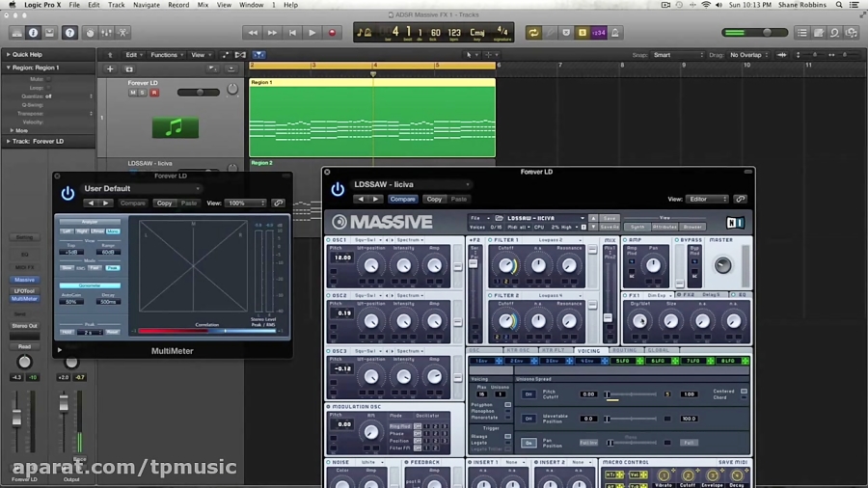Open the Navigate menu in the menu bar
The image size is (868, 488).
pyautogui.click(x=147, y=5)
